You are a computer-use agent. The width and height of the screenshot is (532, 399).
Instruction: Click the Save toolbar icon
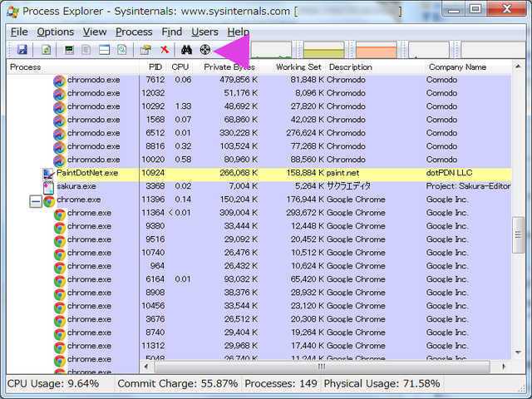(22, 50)
